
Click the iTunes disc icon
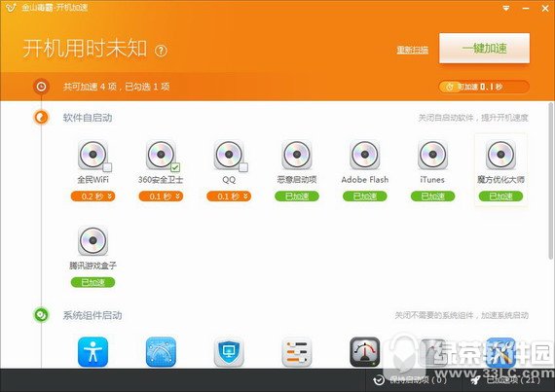(432, 155)
